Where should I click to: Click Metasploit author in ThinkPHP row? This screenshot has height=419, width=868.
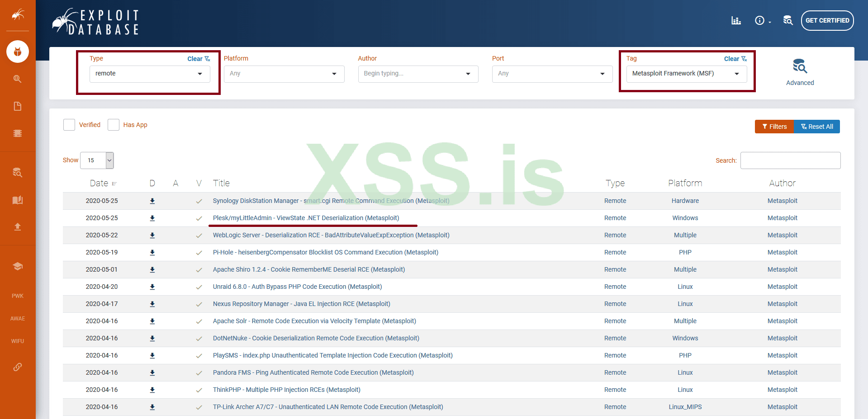[x=782, y=390]
